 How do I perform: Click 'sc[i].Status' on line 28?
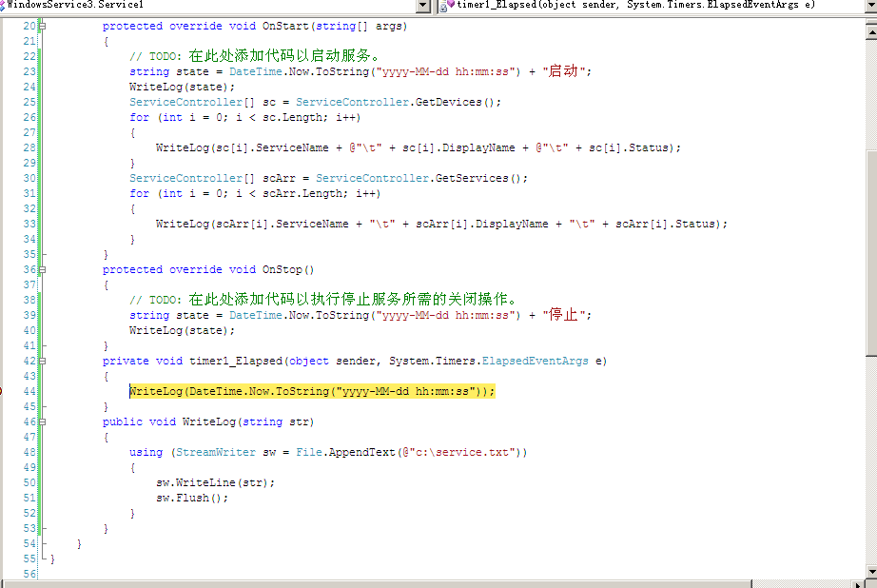629,147
